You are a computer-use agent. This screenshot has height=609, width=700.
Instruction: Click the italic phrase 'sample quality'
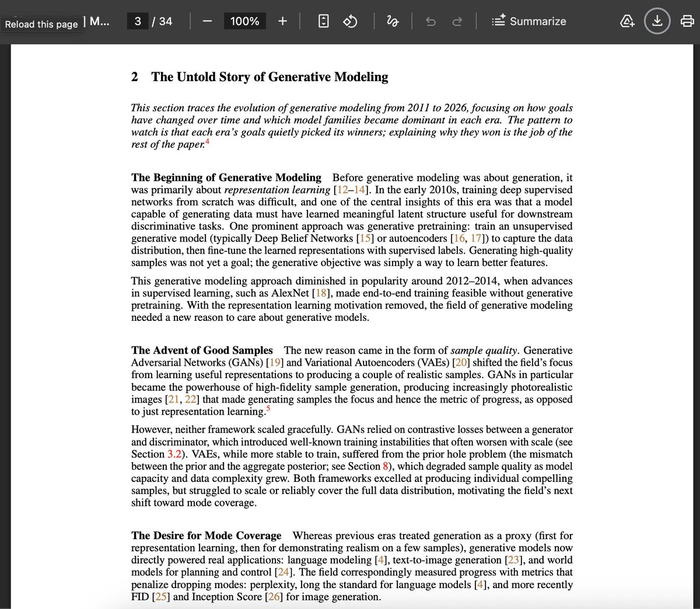tap(484, 350)
